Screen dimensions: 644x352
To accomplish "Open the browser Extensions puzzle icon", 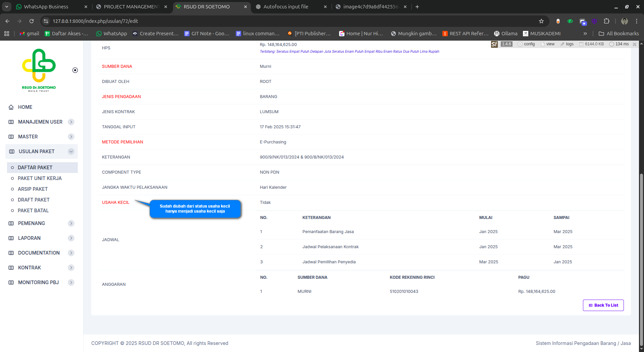I will coord(606,21).
